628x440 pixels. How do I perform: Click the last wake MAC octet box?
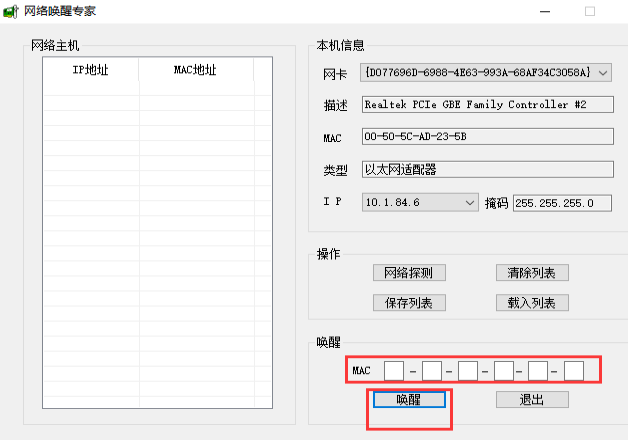(x=573, y=371)
